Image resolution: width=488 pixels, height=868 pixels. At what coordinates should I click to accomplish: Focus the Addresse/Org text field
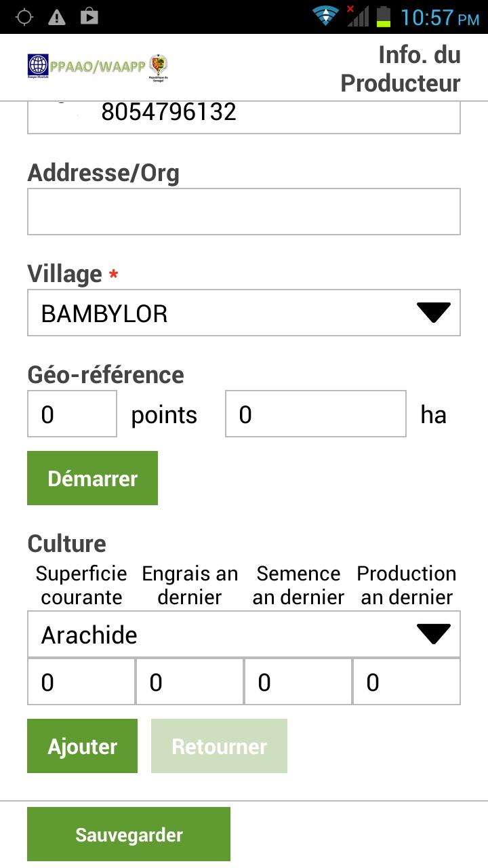pyautogui.click(x=244, y=212)
